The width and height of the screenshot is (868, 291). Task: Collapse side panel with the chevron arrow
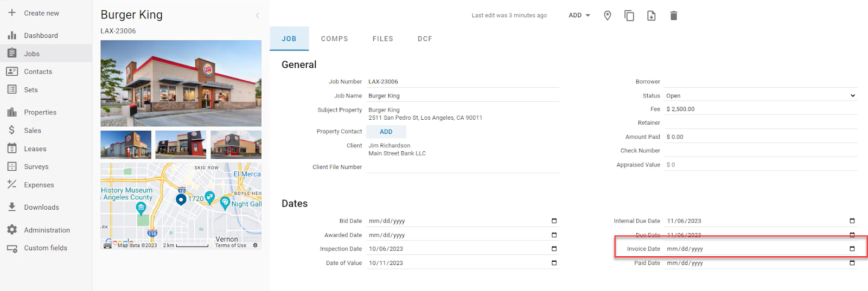[x=257, y=16]
